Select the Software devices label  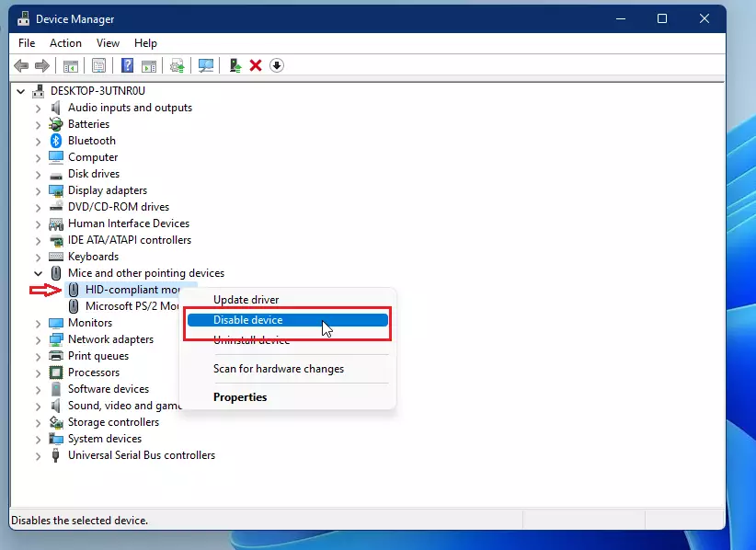109,389
